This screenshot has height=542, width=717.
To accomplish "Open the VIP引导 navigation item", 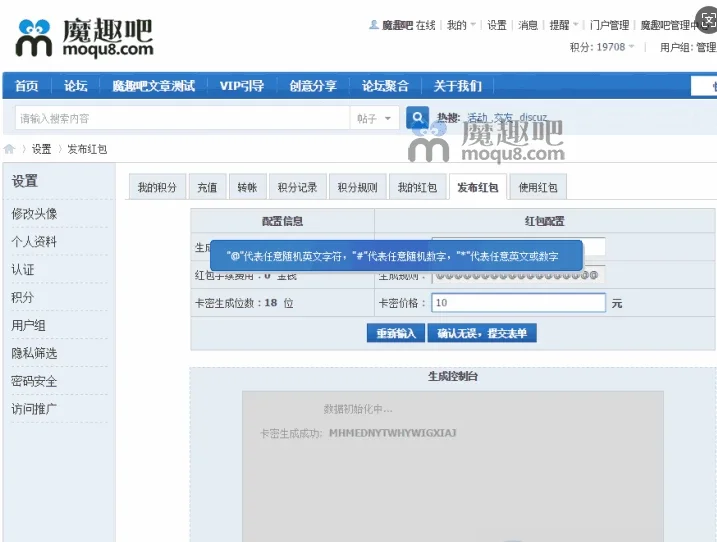I will [241, 86].
